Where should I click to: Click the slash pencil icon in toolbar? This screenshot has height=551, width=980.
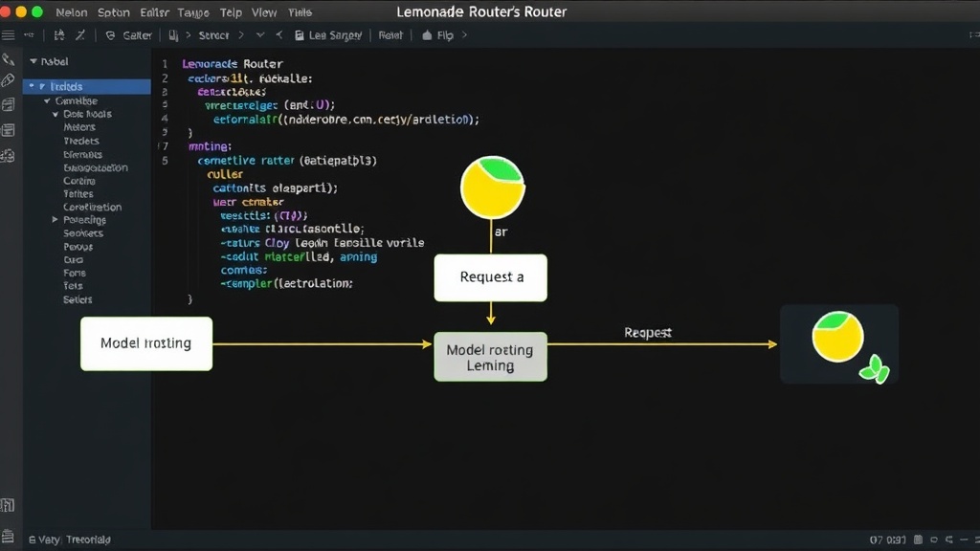pos(80,35)
